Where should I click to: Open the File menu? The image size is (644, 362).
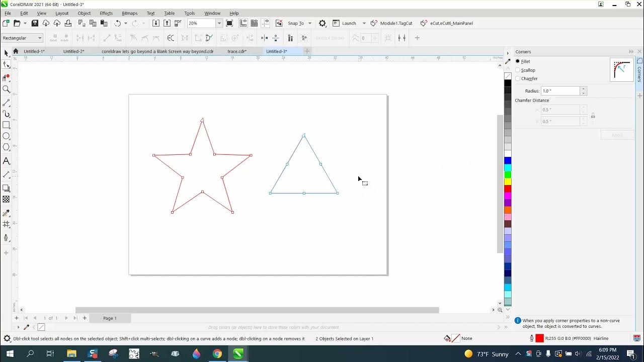[x=8, y=13]
